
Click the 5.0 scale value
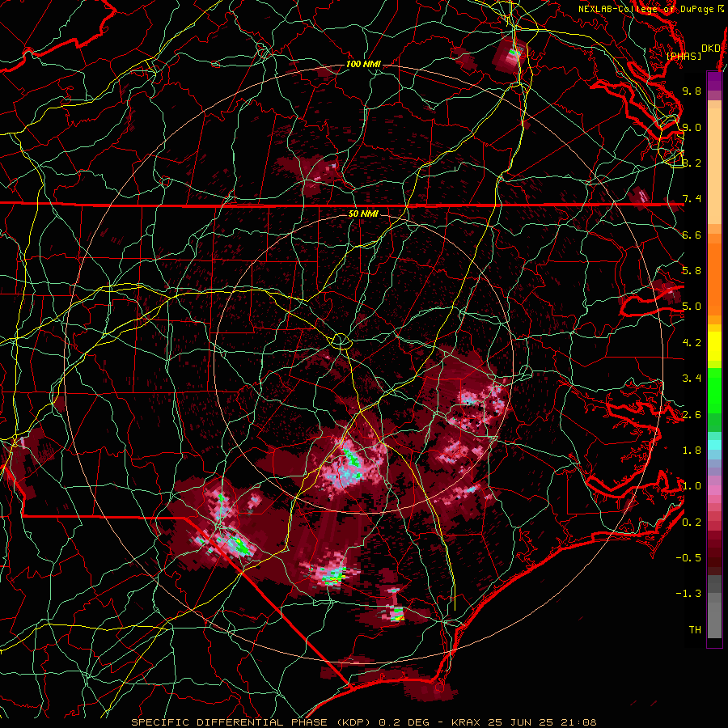point(692,307)
